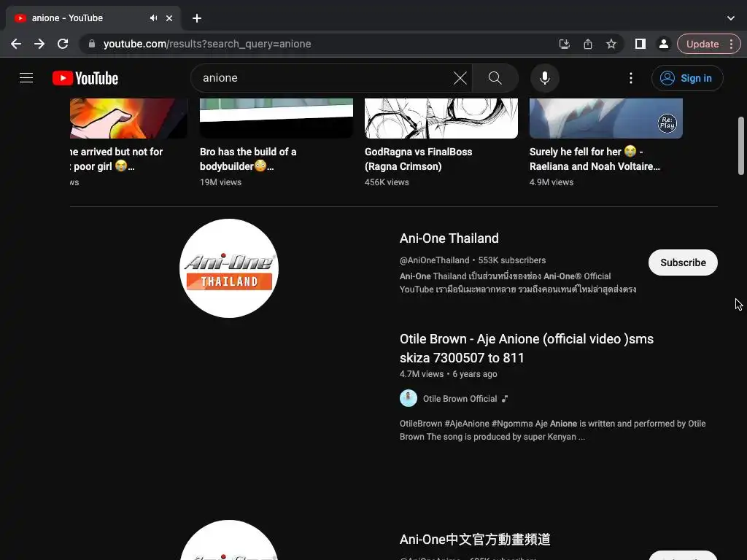Open YouTube settings three-dot menu

(631, 78)
